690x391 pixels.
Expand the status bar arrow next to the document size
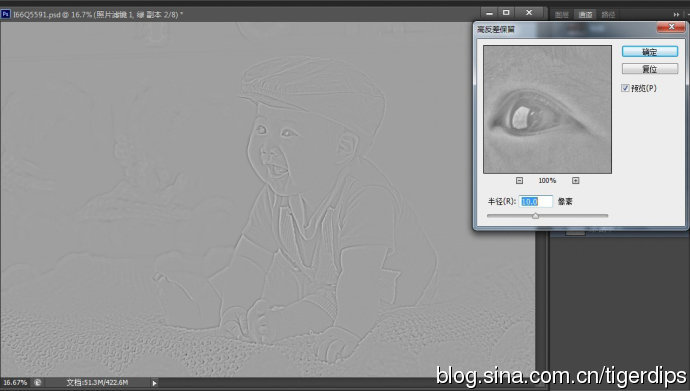[x=154, y=383]
